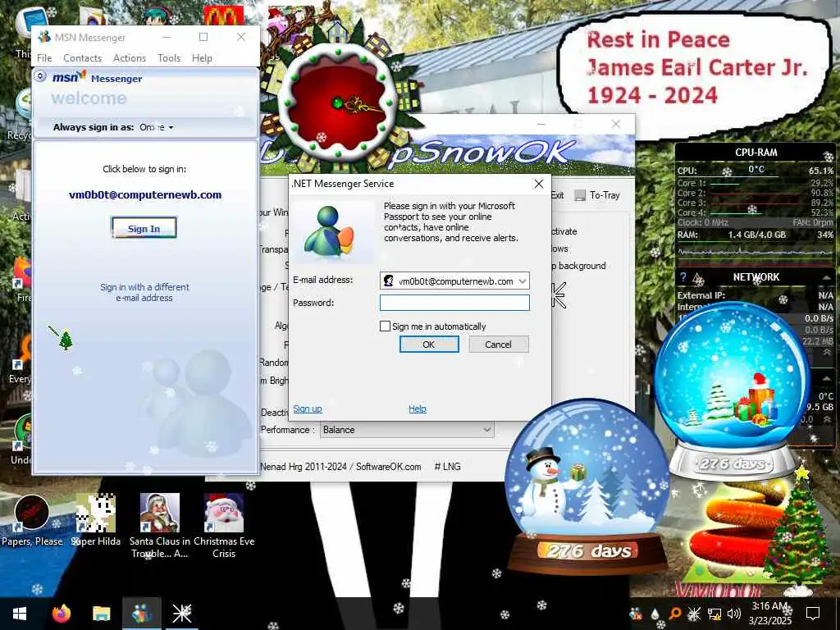This screenshot has height=630, width=840.
Task: Check 'Sign me in automatically'
Action: [385, 326]
